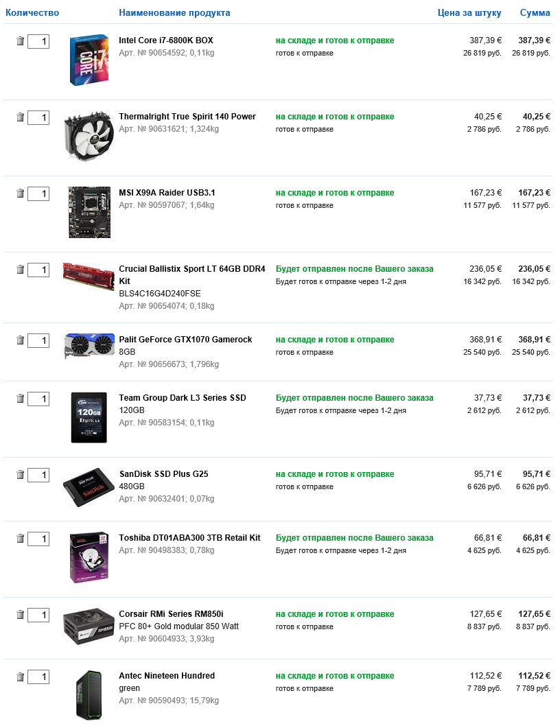Delete Crucial Ballistix Sport LT row
Viewport: 560px width, 728px height.
click(x=20, y=270)
